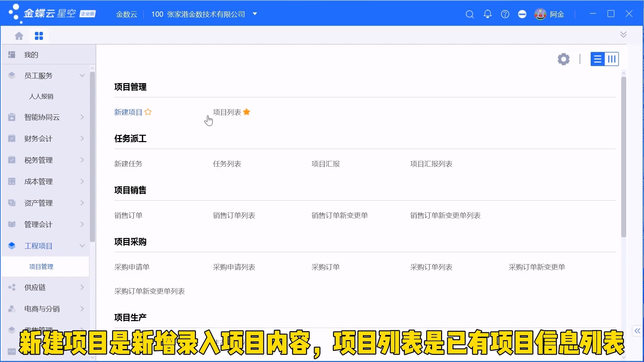
Task: Click the 财务会计 sidebar icon
Action: click(12, 139)
